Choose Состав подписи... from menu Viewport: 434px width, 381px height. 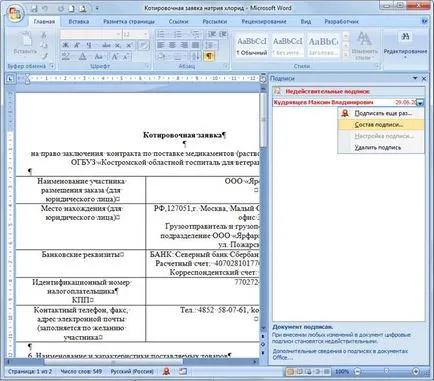pos(381,125)
